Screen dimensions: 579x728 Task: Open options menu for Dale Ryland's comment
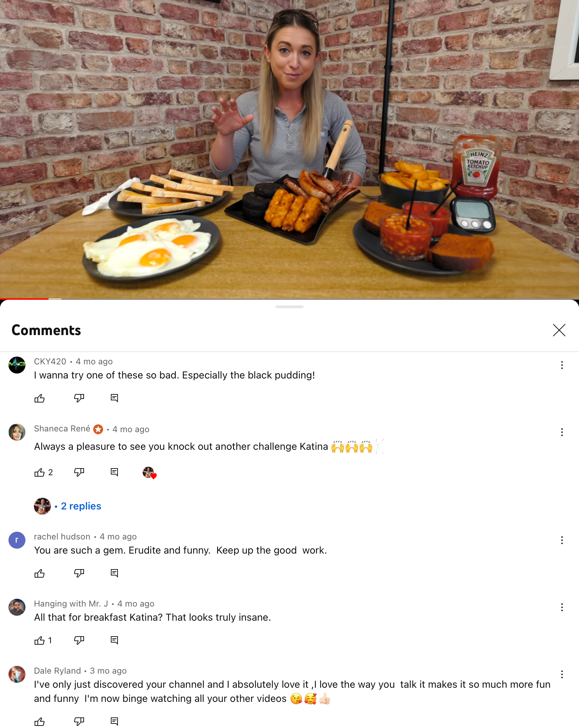click(562, 674)
